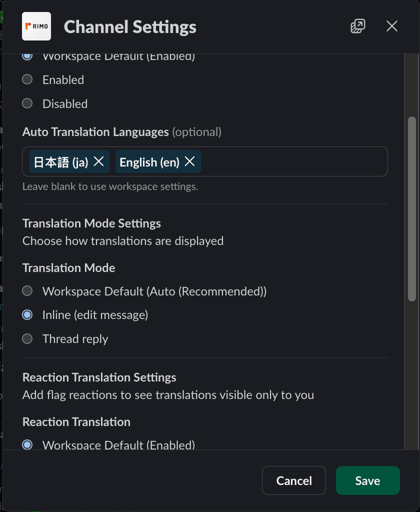Screen dimensions: 420x512
Task: Remove the English (en) language tag
Action: pos(189,161)
